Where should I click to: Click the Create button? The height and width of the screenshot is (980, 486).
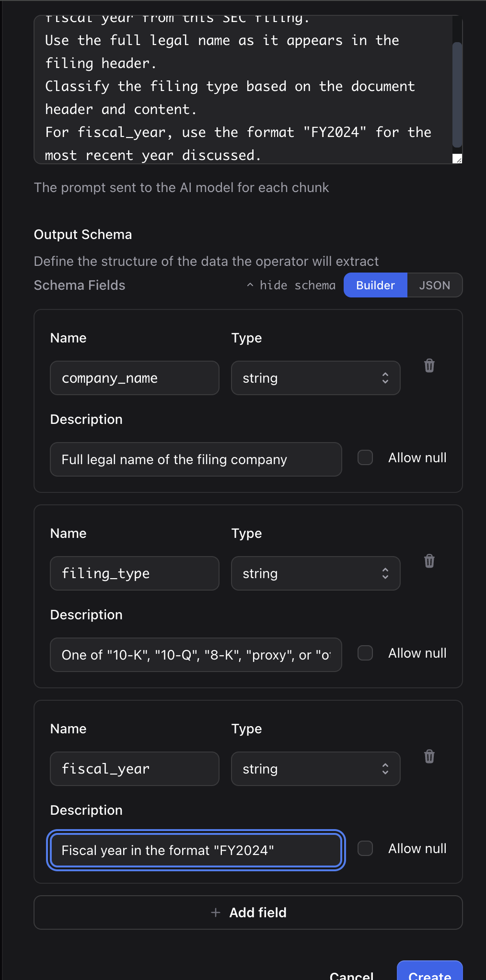click(x=430, y=971)
